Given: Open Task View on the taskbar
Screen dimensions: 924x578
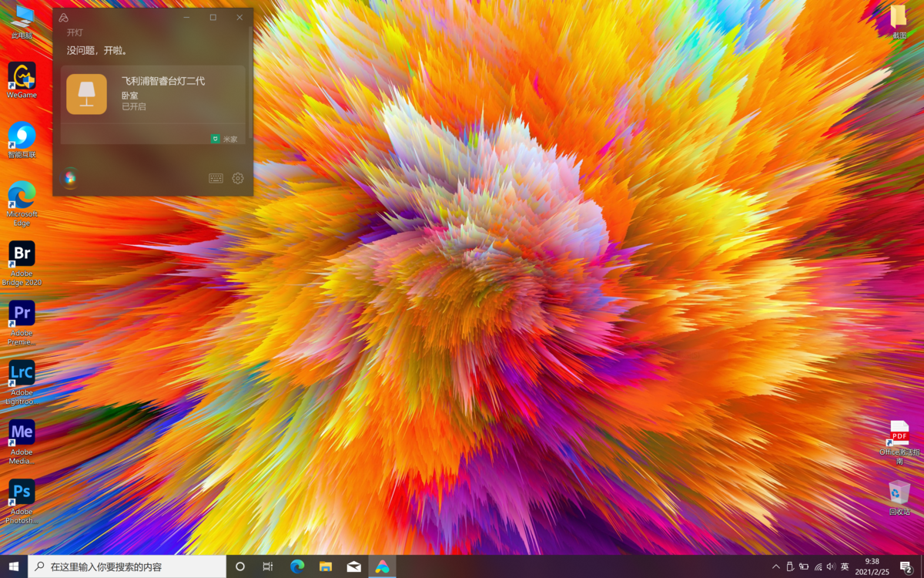Looking at the screenshot, I should [268, 566].
